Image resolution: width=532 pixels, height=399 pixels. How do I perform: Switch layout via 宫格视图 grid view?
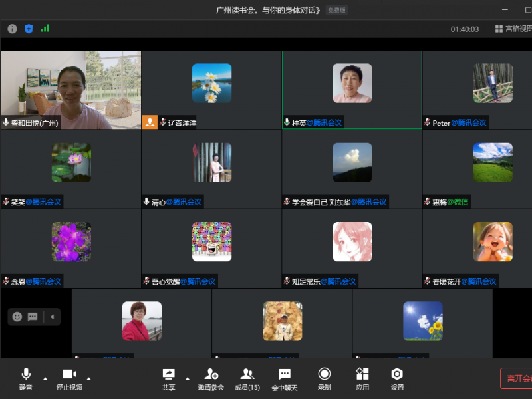click(x=513, y=29)
